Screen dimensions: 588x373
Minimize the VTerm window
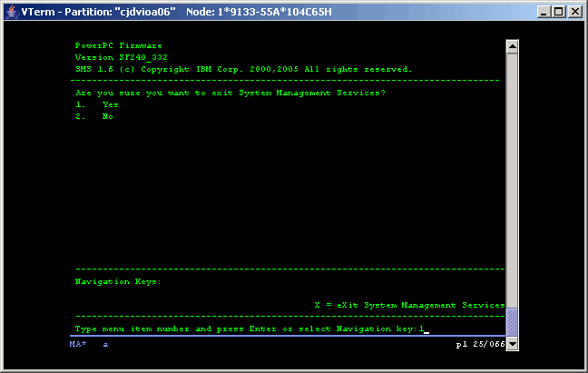point(543,11)
